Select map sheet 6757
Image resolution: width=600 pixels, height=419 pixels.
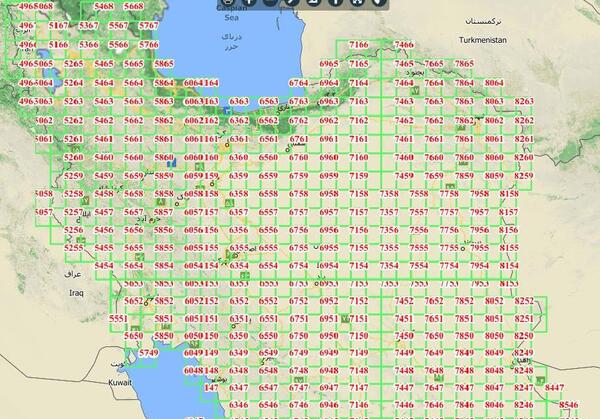tap(298, 212)
